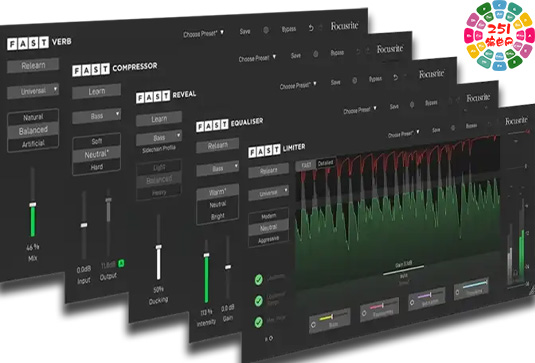The image size is (535, 363).
Task: Open settings gear in FAST Equaliser window
Action: click(x=412, y=105)
